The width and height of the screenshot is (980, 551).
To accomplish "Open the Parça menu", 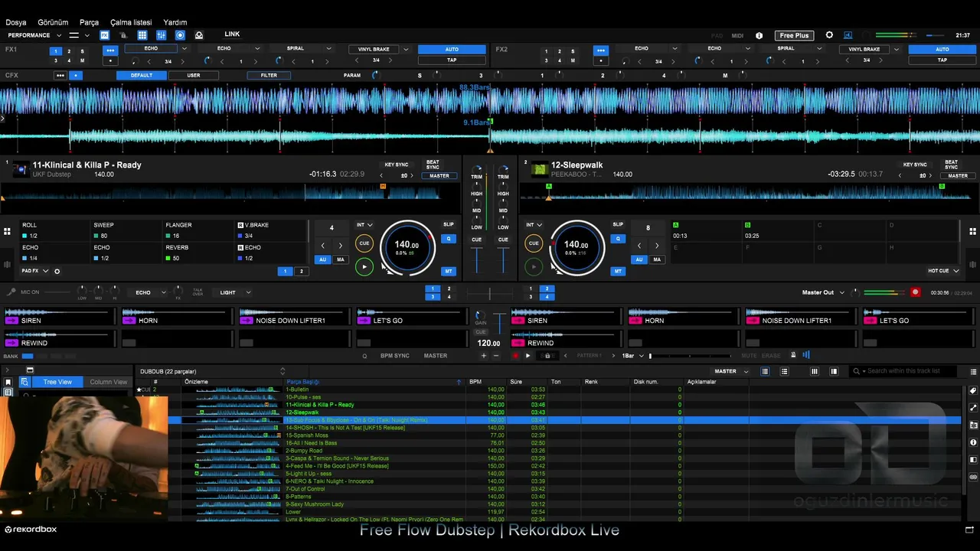I will click(x=89, y=22).
